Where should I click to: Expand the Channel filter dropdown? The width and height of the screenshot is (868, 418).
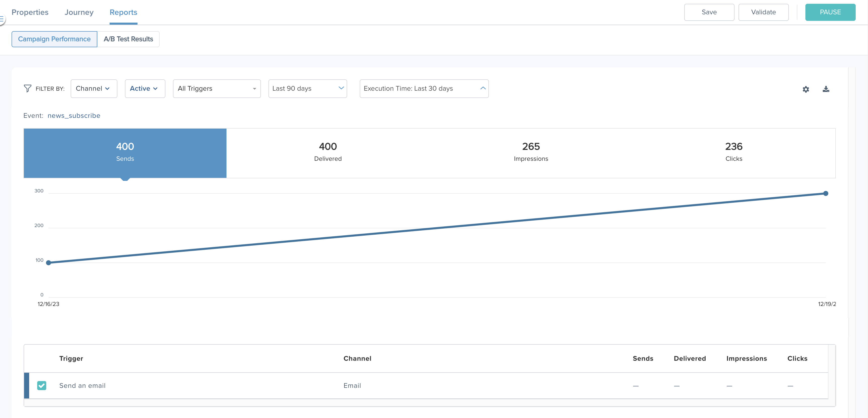(94, 89)
